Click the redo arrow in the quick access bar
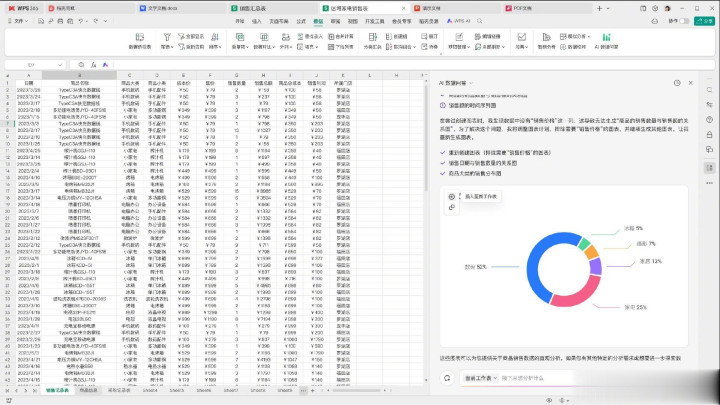The height and width of the screenshot is (405, 720). click(96, 21)
